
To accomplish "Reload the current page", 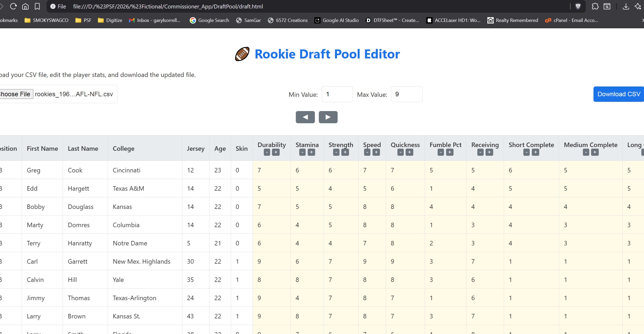I will pyautogui.click(x=13, y=6).
